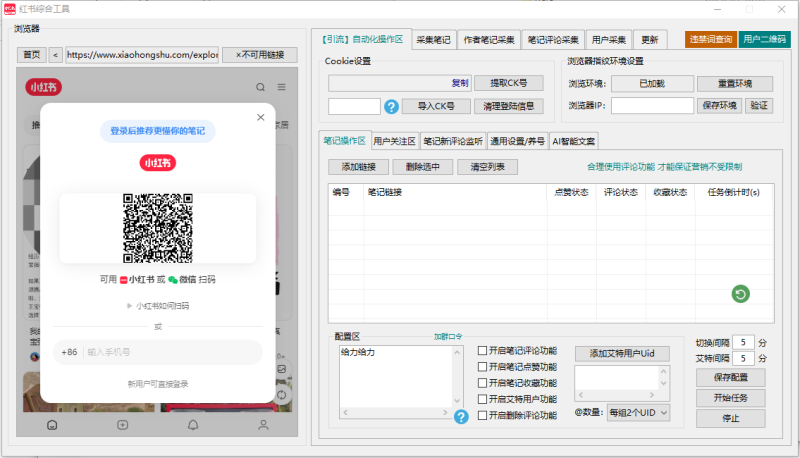
Task: Click the 导入CK号 button
Action: click(436, 106)
